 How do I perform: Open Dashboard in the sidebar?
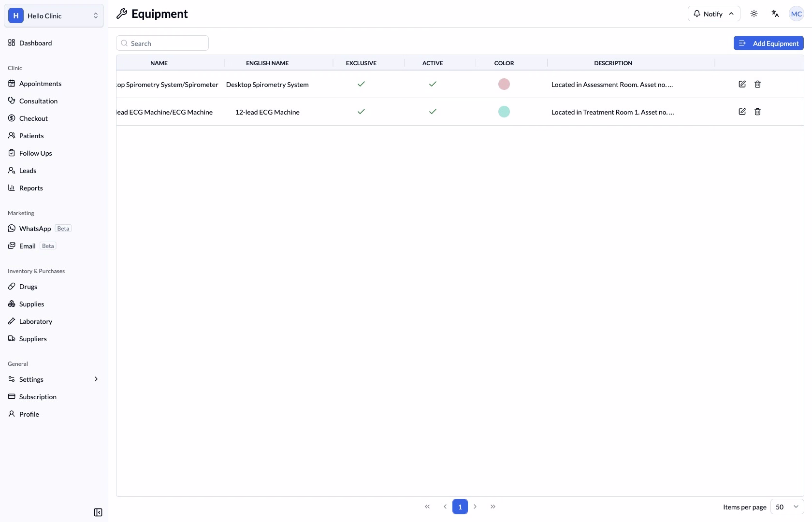pyautogui.click(x=54, y=43)
